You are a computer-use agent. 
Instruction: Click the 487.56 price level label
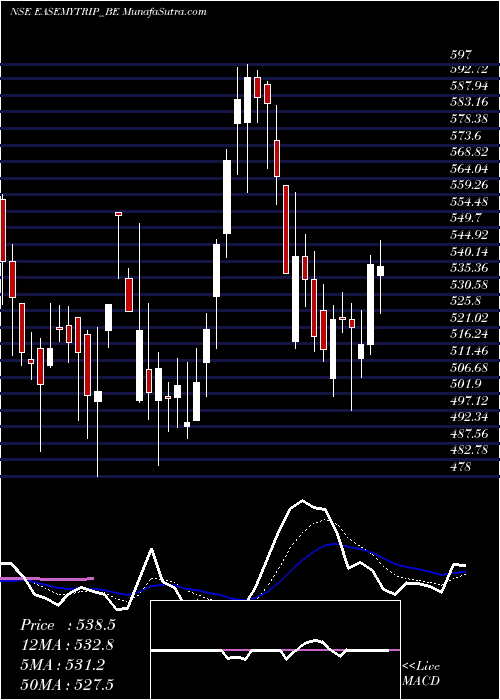point(469,433)
